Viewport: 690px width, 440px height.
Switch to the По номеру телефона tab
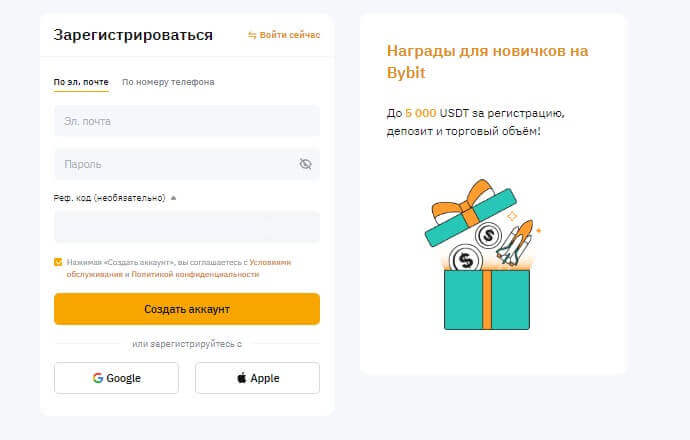168,82
